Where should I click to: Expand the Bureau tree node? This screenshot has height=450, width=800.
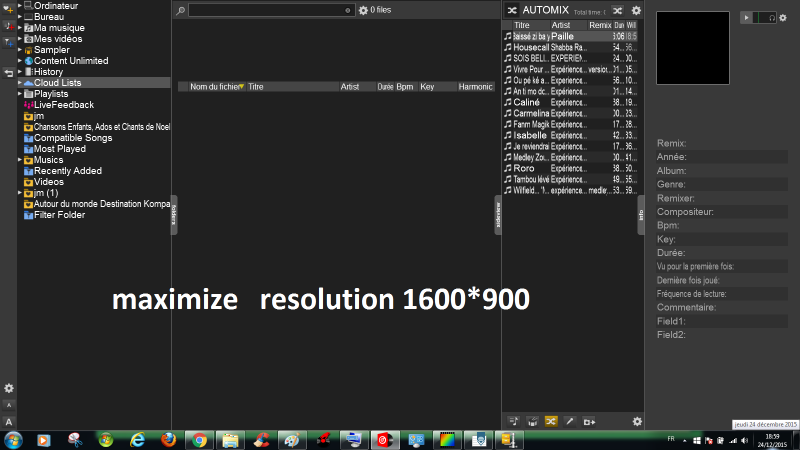click(x=20, y=17)
